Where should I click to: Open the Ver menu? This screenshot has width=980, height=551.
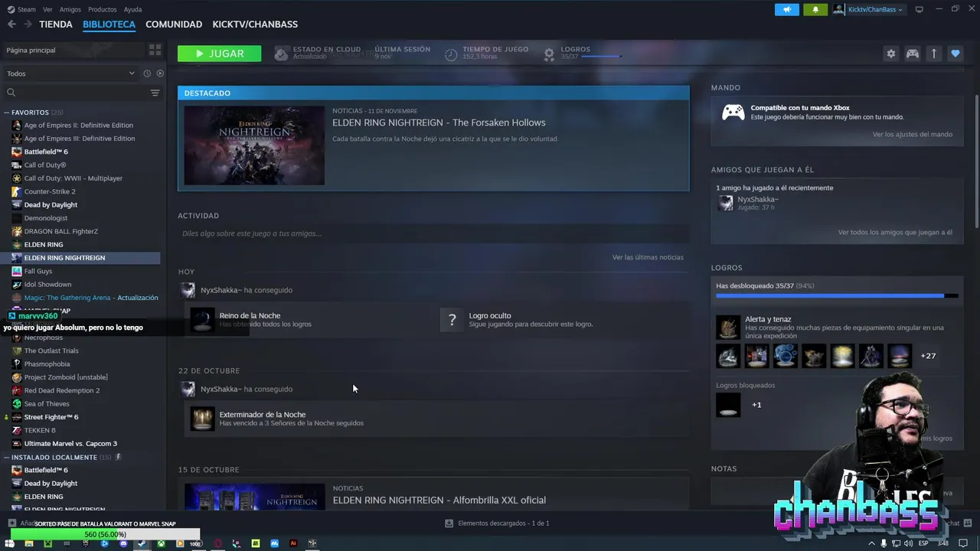pos(47,9)
